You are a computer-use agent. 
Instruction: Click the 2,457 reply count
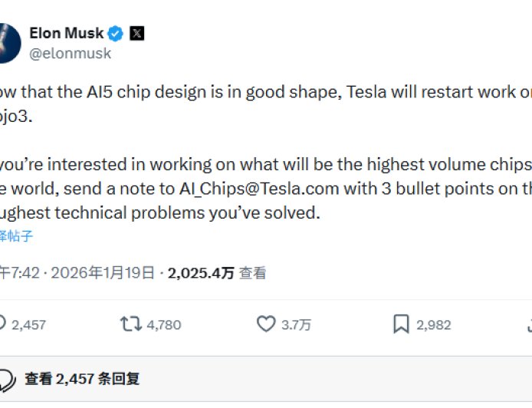tap(29, 325)
